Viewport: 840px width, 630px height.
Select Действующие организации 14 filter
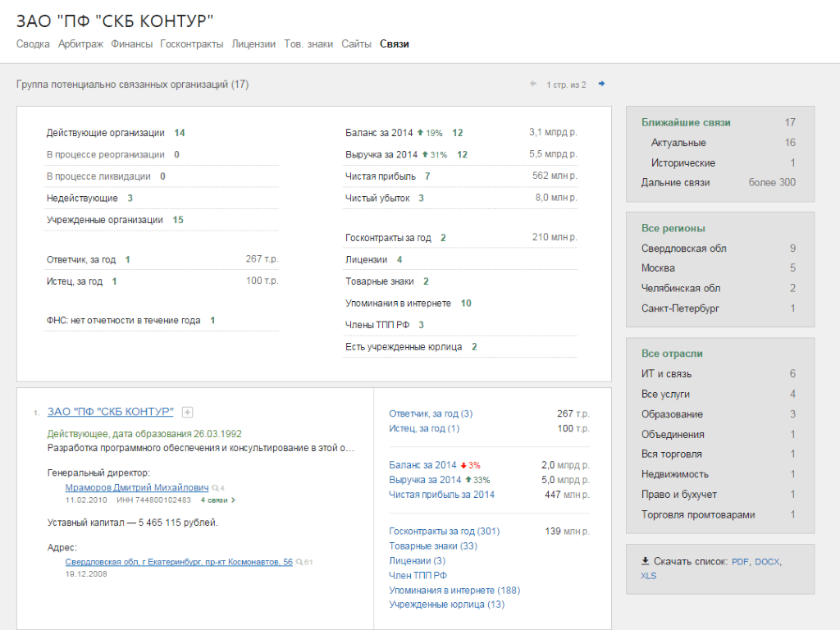click(116, 133)
